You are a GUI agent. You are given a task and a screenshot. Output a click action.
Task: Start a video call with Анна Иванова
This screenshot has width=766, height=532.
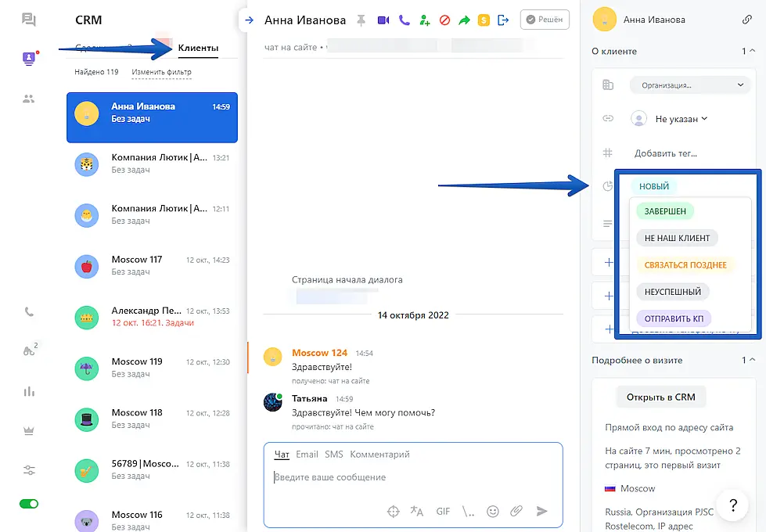coord(383,20)
